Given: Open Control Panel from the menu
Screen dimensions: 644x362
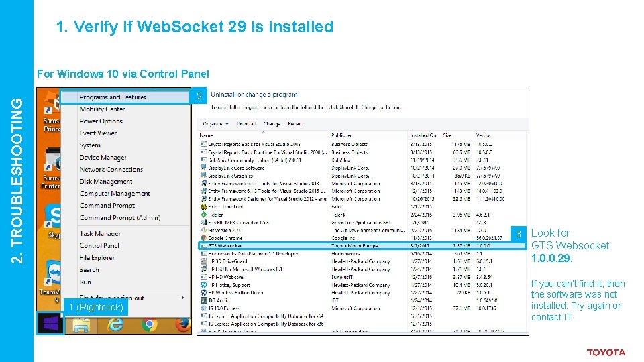Looking at the screenshot, I should 99,245.
